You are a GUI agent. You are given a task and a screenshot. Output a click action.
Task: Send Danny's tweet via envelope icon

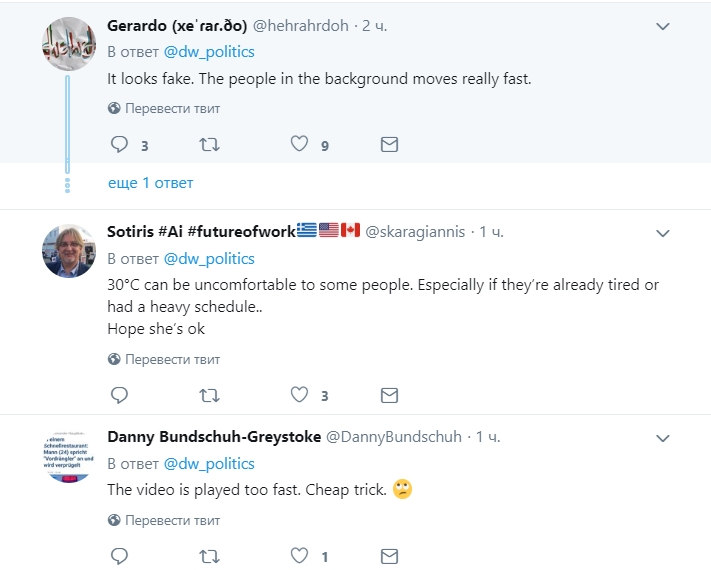[x=389, y=556]
